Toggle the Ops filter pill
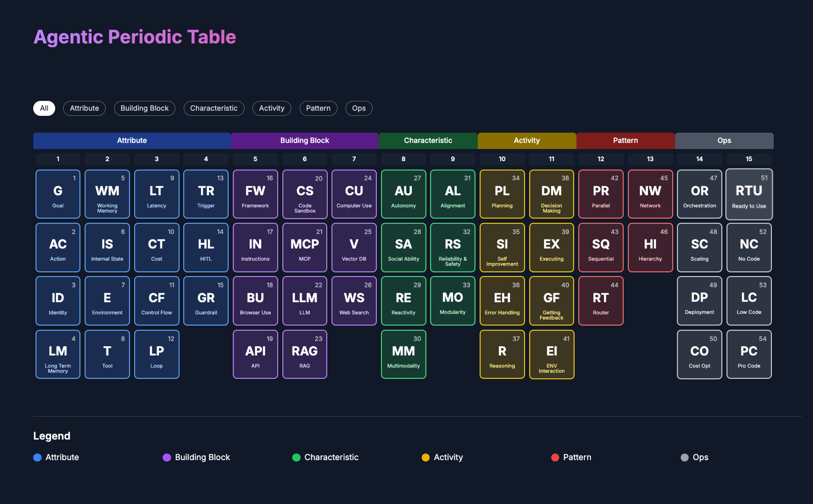The image size is (813, 504). [x=359, y=108]
